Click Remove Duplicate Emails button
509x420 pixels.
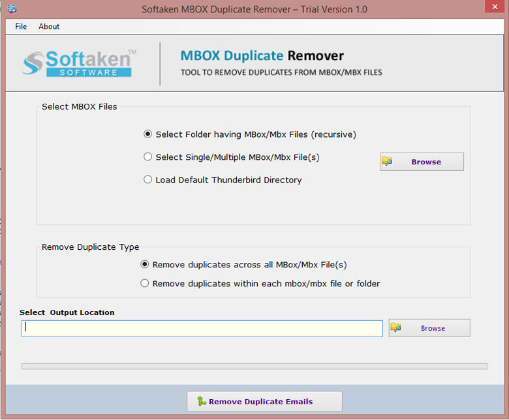264,401
